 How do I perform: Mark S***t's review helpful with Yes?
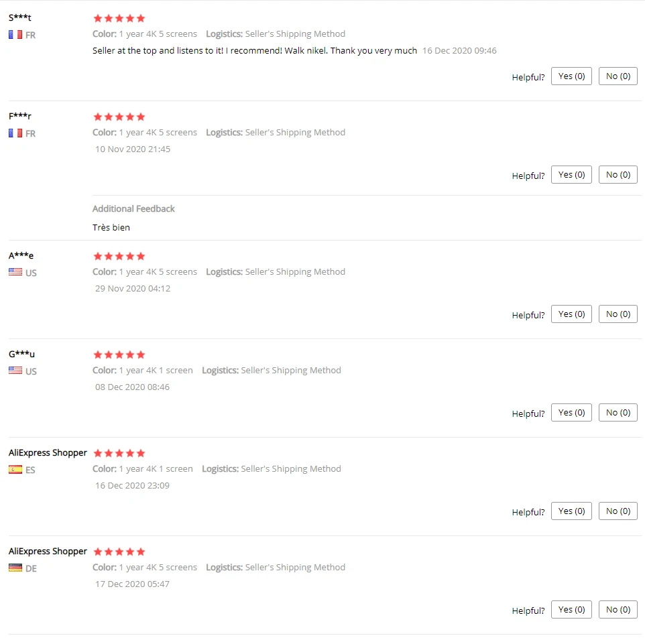pos(571,76)
